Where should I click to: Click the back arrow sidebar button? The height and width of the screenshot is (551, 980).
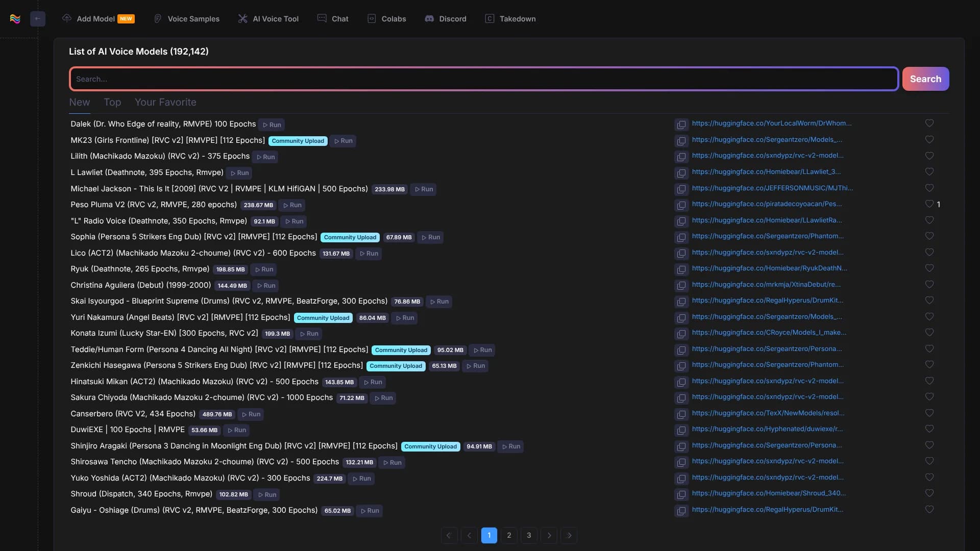tap(38, 19)
